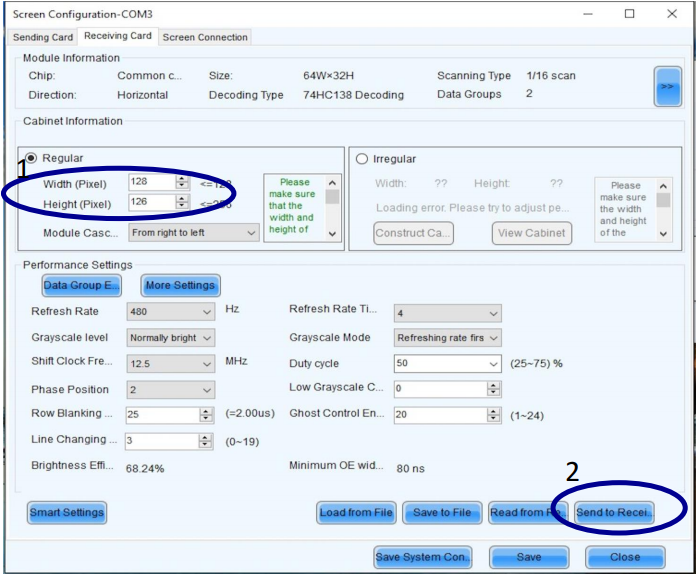Click the 1/16 scan value

click(551, 76)
